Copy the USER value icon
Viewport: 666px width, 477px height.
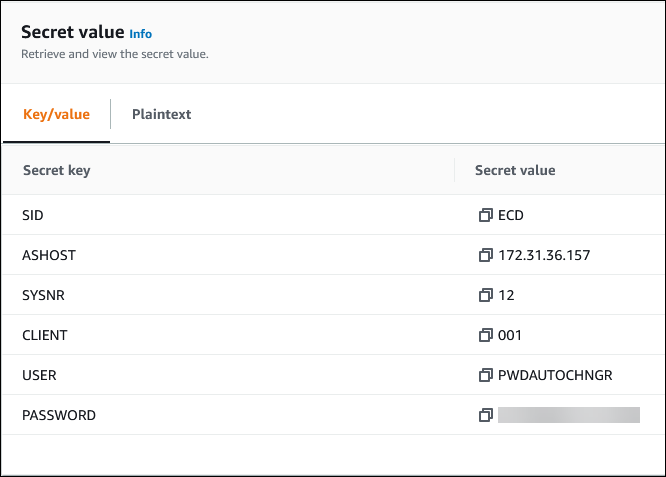pos(486,375)
